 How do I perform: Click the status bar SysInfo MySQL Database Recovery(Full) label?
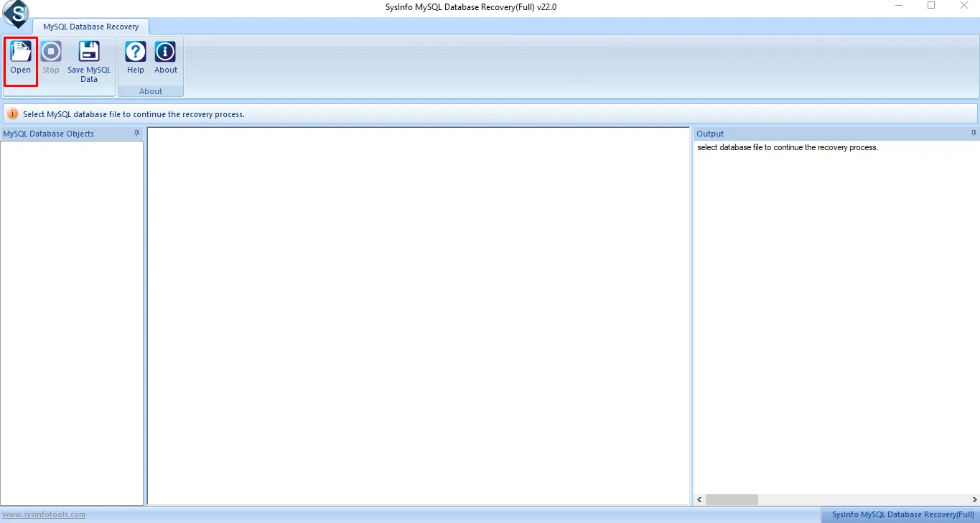pyautogui.click(x=903, y=514)
